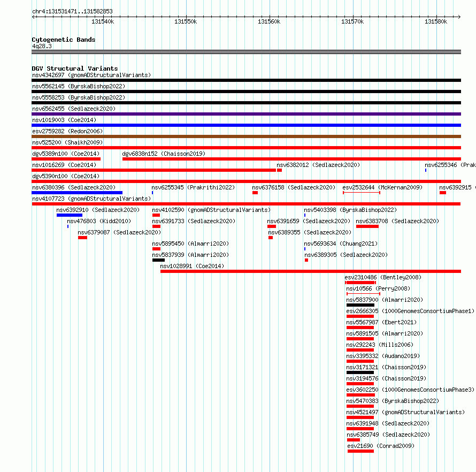Click the black nsv5837939 variant bar
476x472 pixels.
158,260
